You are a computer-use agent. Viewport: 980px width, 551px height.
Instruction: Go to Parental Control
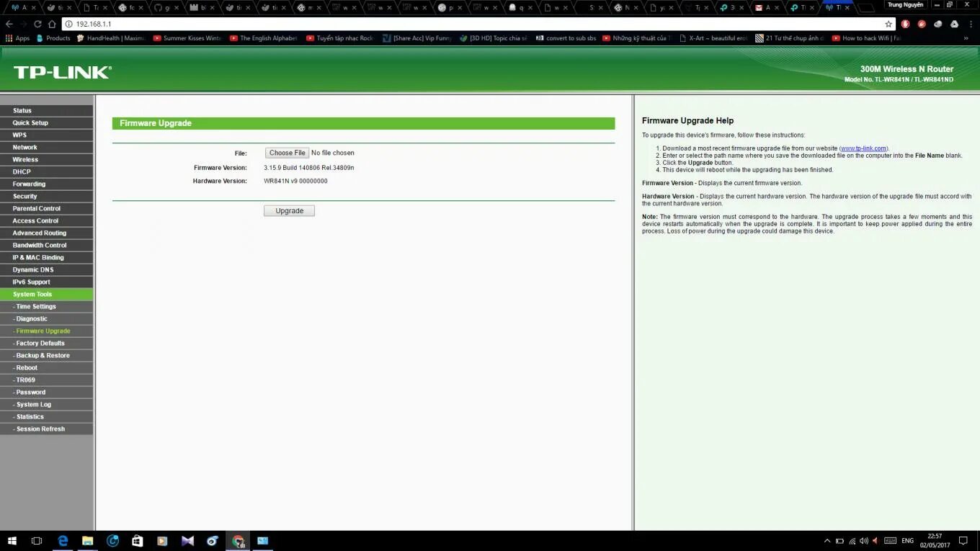pyautogui.click(x=47, y=209)
